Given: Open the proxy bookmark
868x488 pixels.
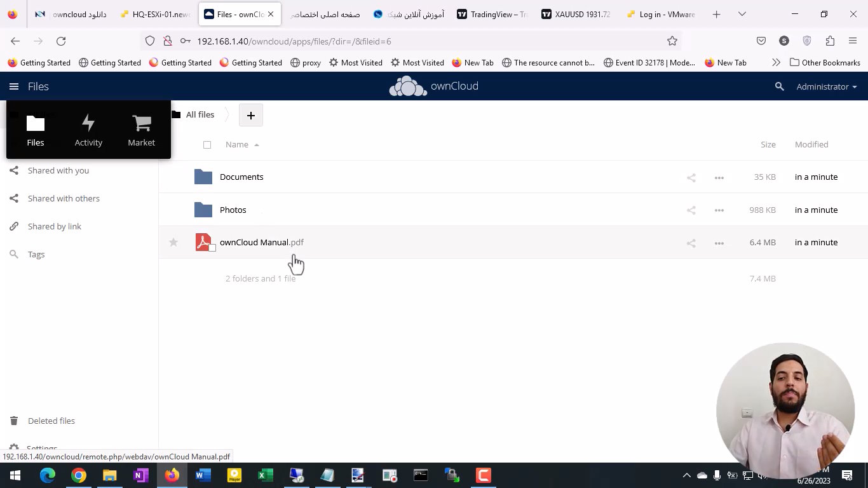Looking at the screenshot, I should pyautogui.click(x=306, y=63).
